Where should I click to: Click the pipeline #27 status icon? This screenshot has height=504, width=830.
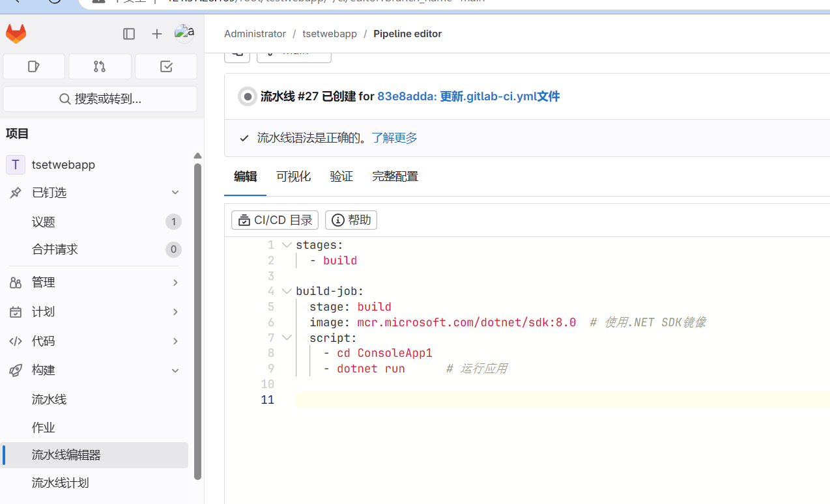(247, 97)
